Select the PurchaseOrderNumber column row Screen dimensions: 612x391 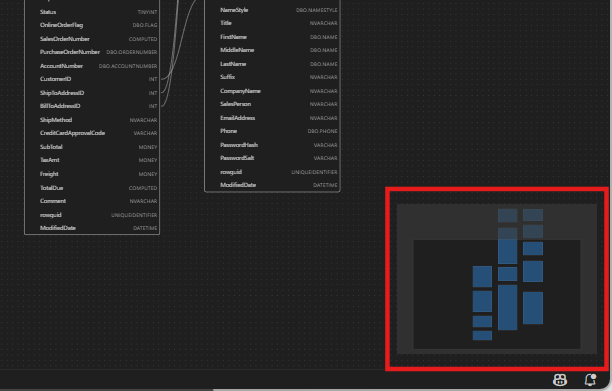[92, 52]
